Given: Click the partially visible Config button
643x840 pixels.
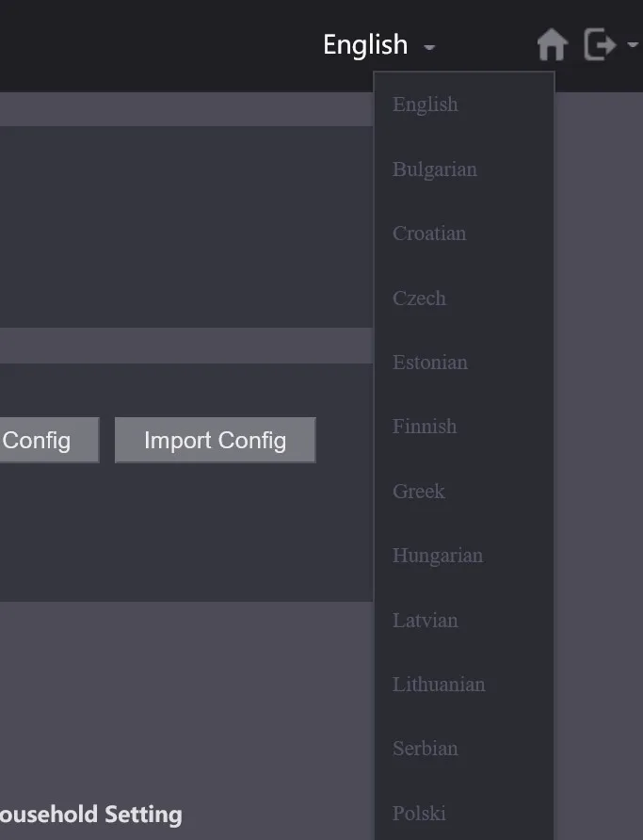Looking at the screenshot, I should [49, 440].
